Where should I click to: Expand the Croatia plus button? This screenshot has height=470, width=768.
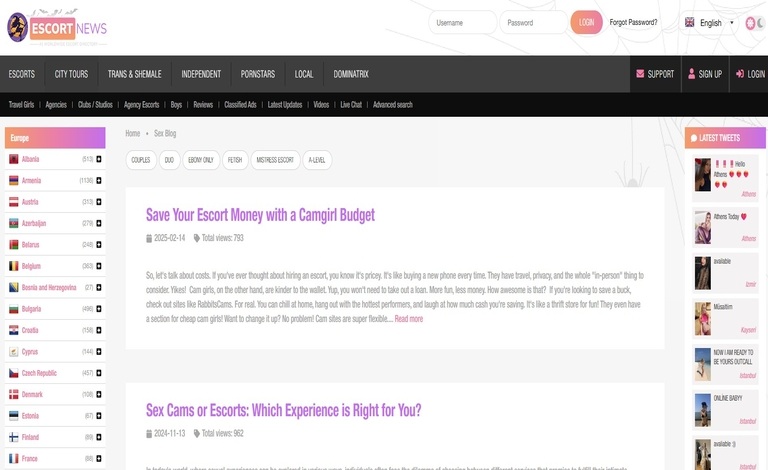click(99, 330)
